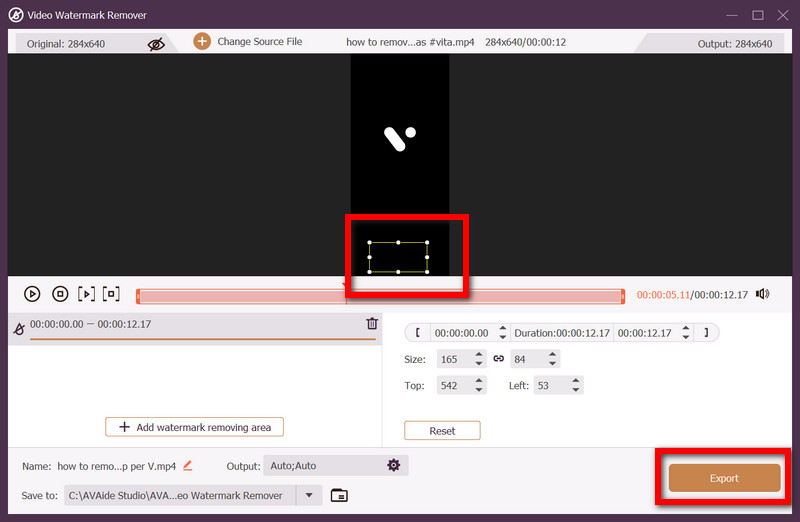The width and height of the screenshot is (800, 522).
Task: Toggle aspect ratio lock link icon
Action: (498, 359)
